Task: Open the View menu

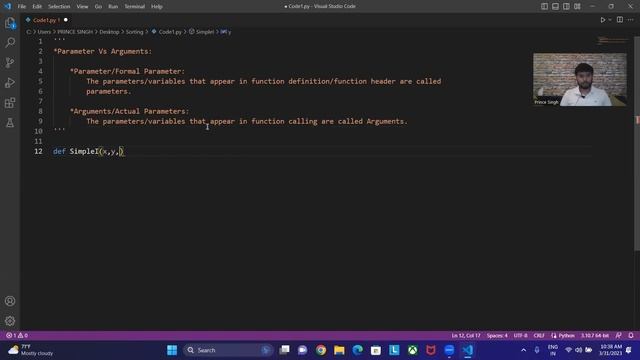Action: click(82, 7)
